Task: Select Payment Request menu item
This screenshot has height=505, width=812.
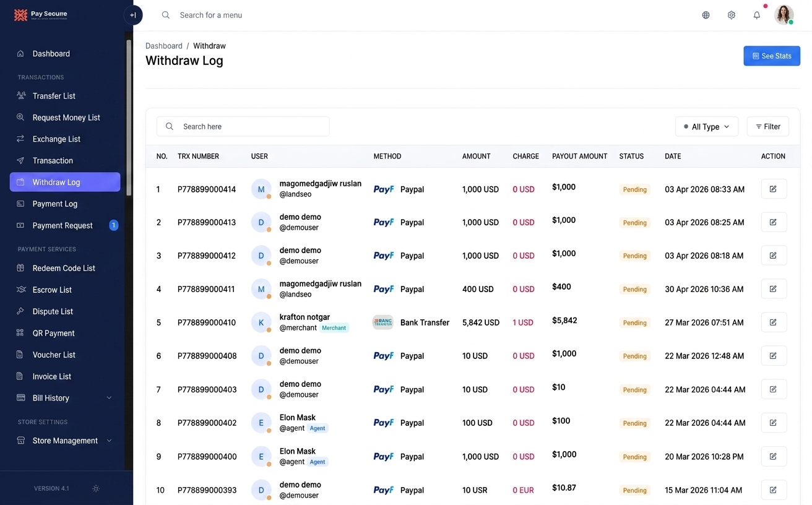Action: click(x=65, y=225)
